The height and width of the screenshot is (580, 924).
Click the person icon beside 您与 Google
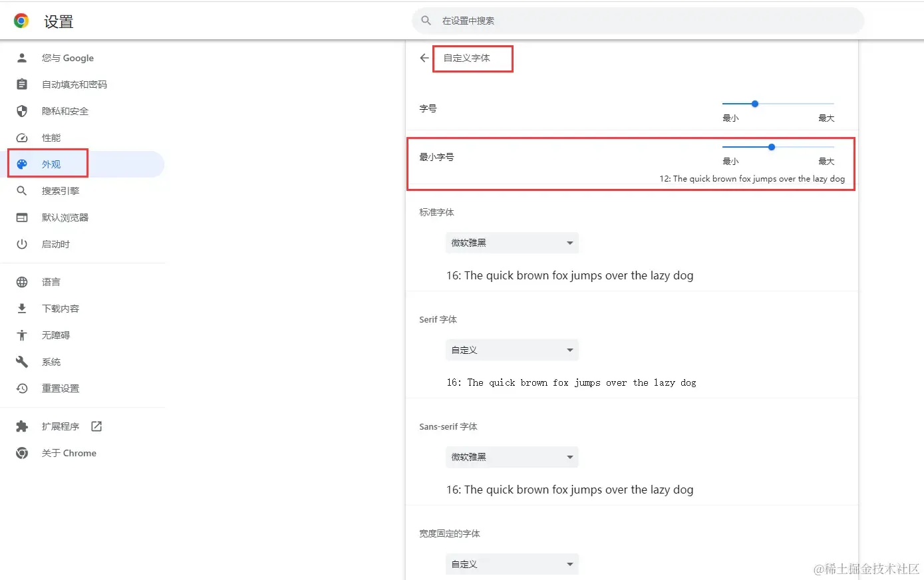pyautogui.click(x=22, y=58)
